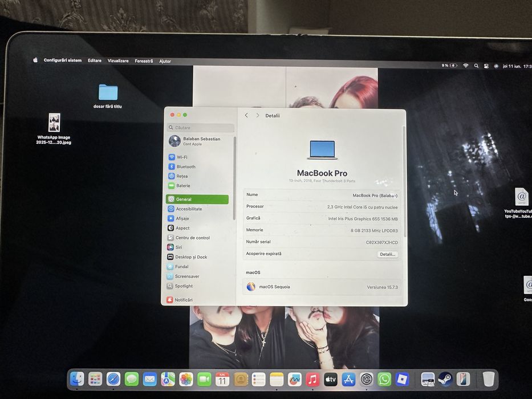Go forward with the right chevron
The height and width of the screenshot is (399, 532).
point(258,115)
